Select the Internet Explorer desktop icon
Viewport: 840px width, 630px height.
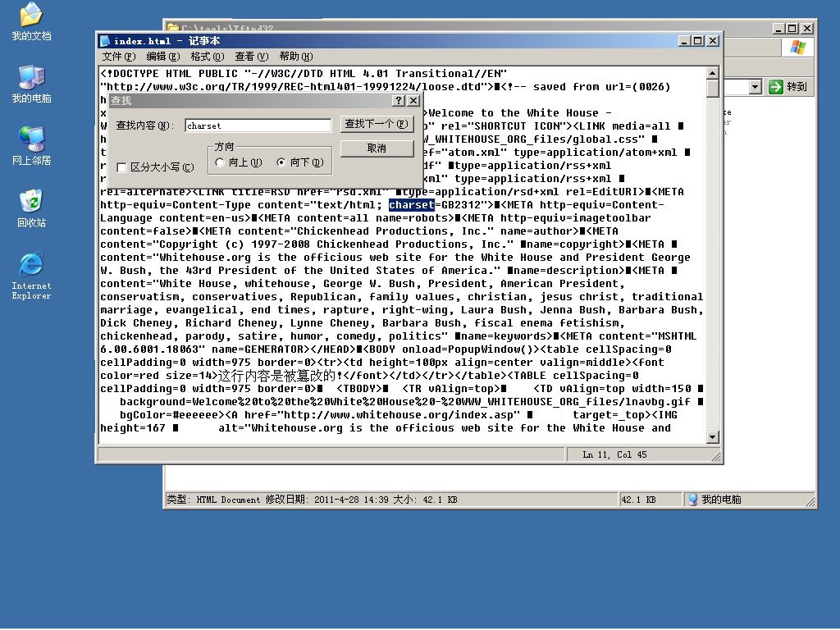[31, 276]
